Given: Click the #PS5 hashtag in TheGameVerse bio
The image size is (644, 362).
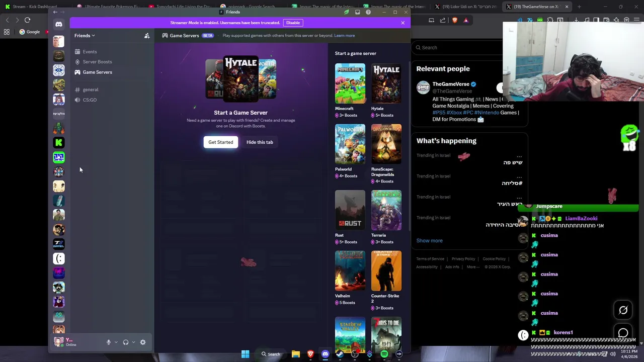Looking at the screenshot, I should tap(439, 113).
